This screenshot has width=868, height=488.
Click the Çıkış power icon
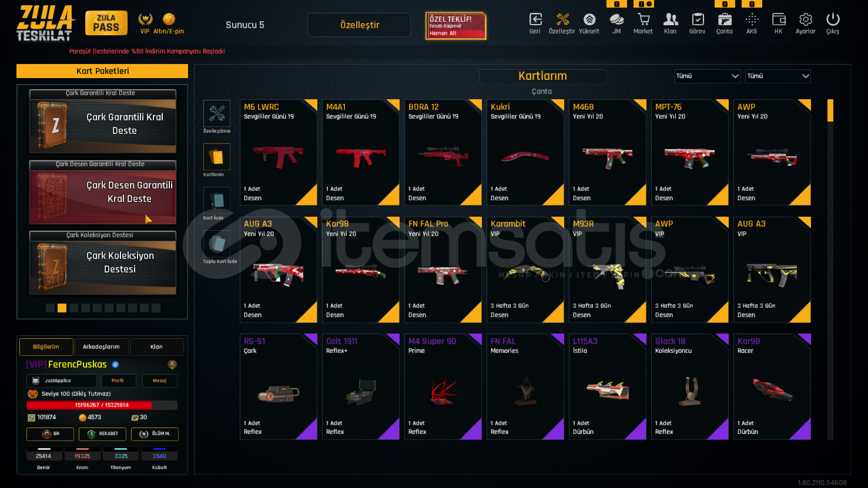click(x=833, y=20)
